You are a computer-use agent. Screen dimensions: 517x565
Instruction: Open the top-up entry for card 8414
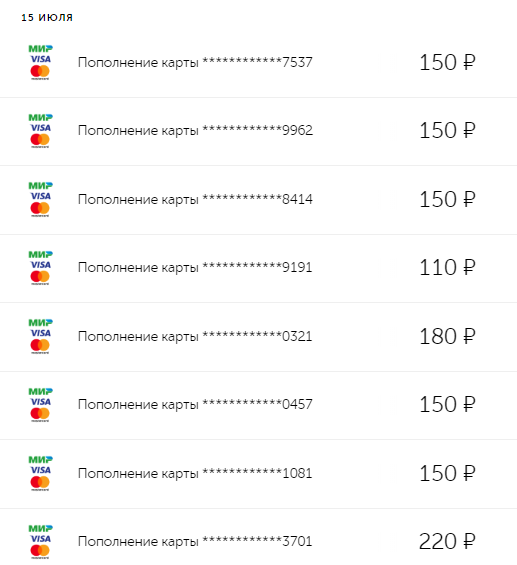pyautogui.click(x=258, y=200)
